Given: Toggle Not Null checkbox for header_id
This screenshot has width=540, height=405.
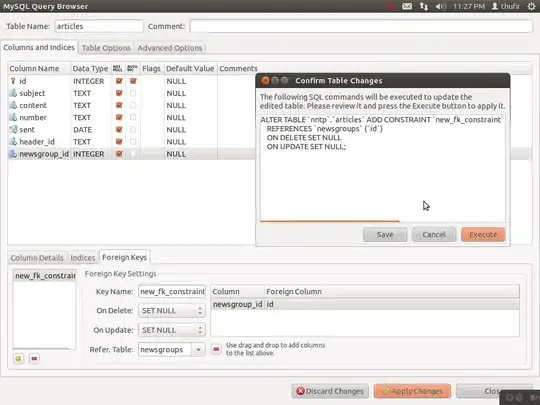Looking at the screenshot, I should (x=119, y=142).
